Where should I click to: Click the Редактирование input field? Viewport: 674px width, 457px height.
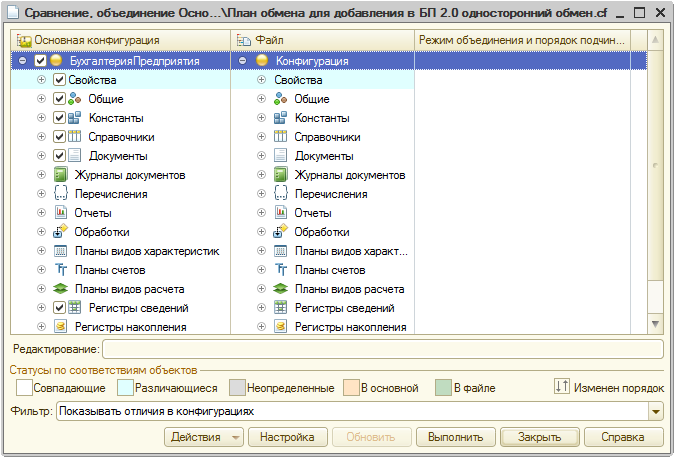(383, 349)
